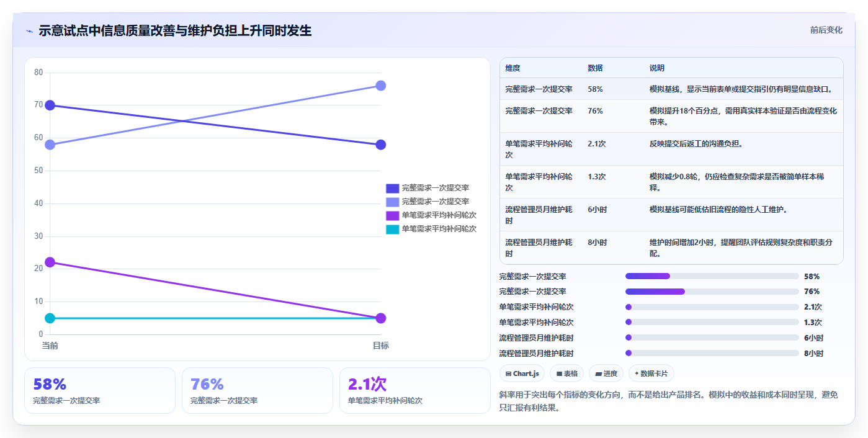Image resolution: width=868 pixels, height=438 pixels.
Task: Click the progress bar labeled 6小时
Action: point(712,338)
